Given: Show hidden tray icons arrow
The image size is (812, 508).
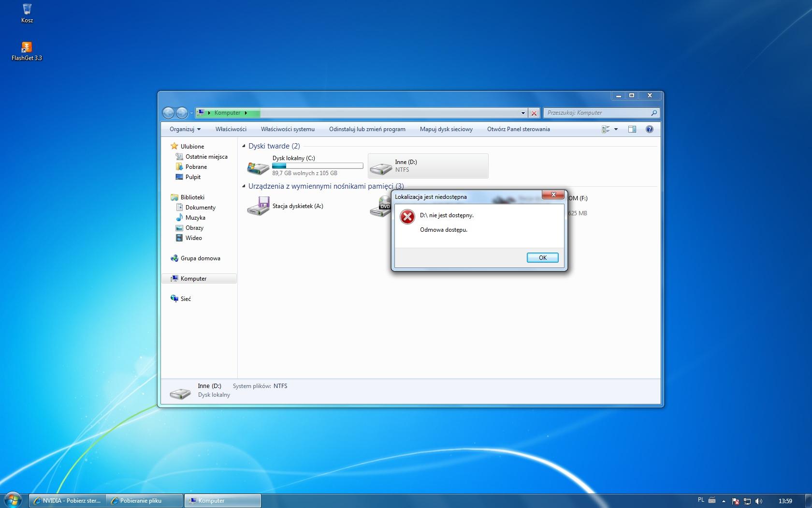Looking at the screenshot, I should [724, 501].
